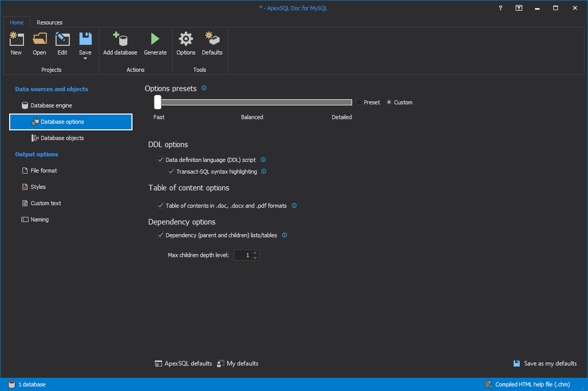588x391 pixels.
Task: Toggle Data definition language (DDL) script checkbox
Action: (161, 160)
